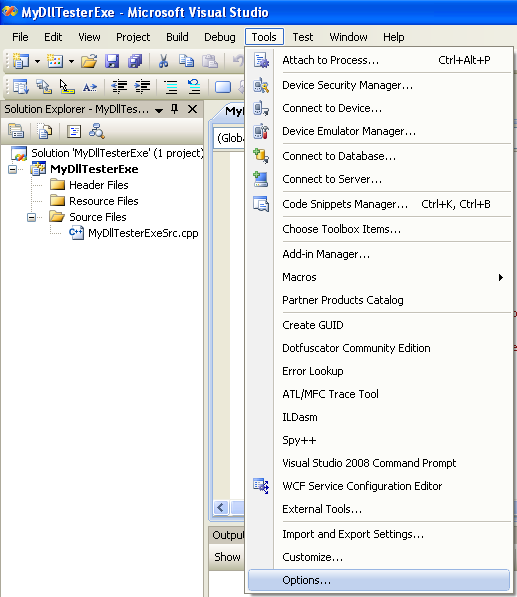Select Spy++ from the Tools menu
Screen dimensions: 517x597
[379, 440]
